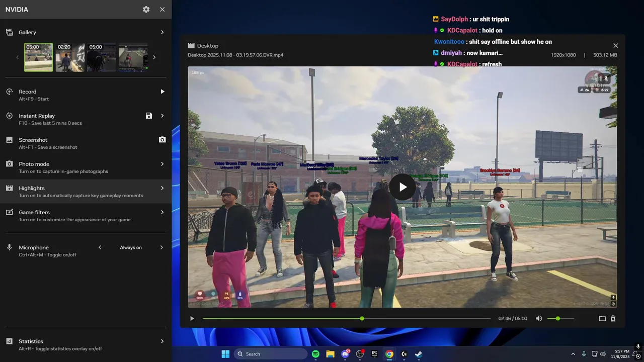Viewport: 644px width, 362px height.
Task: Open Logitech G HUB from taskbar
Action: point(404,354)
